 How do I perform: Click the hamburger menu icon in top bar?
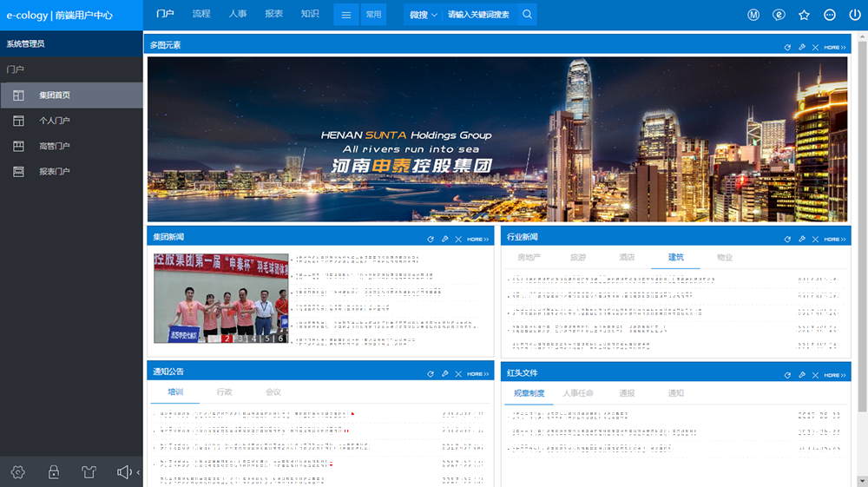tap(346, 15)
